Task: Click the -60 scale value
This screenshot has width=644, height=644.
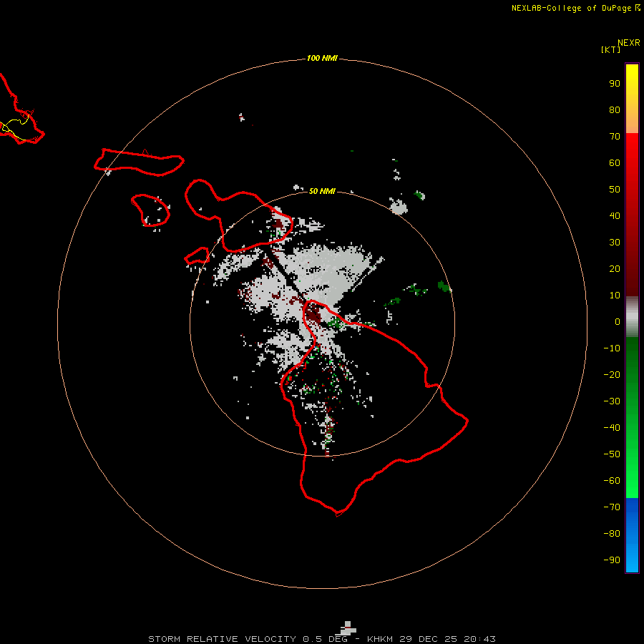Action: point(612,481)
